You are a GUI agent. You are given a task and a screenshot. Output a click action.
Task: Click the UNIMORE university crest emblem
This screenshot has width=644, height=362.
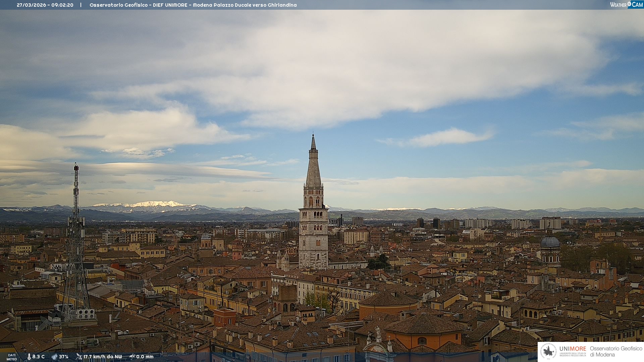pyautogui.click(x=548, y=351)
